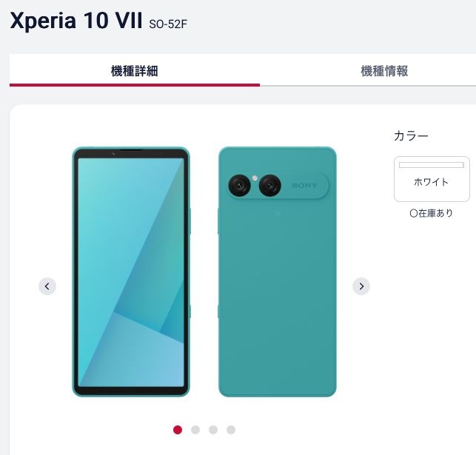Go to the previous product image with the left arrow
The height and width of the screenshot is (455, 476).
tap(47, 286)
